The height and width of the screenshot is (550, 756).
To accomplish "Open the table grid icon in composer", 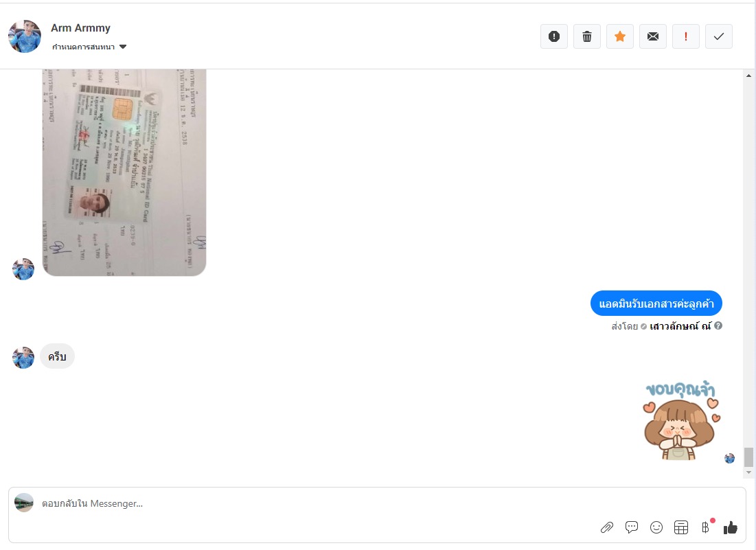I will coord(680,527).
